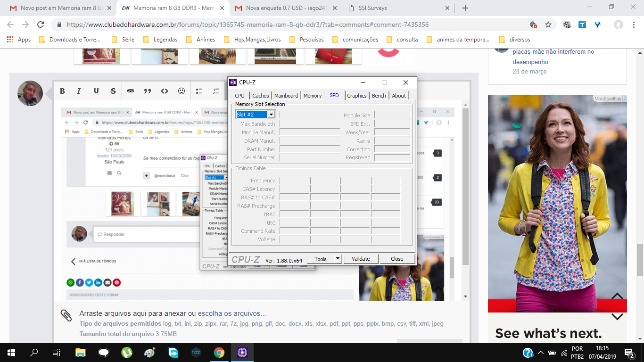Switch to the SSI Surveys browser tab
The width and height of the screenshot is (644, 362).
[398, 8]
